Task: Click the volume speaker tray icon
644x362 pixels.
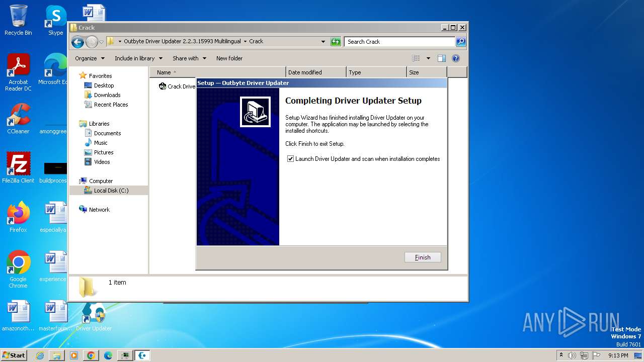Action: pos(572,355)
